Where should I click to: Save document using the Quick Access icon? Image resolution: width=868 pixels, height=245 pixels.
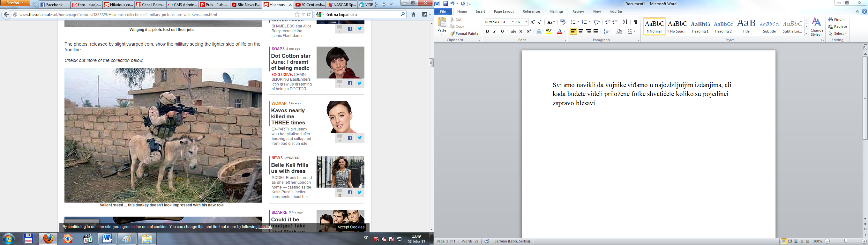pyautogui.click(x=445, y=4)
